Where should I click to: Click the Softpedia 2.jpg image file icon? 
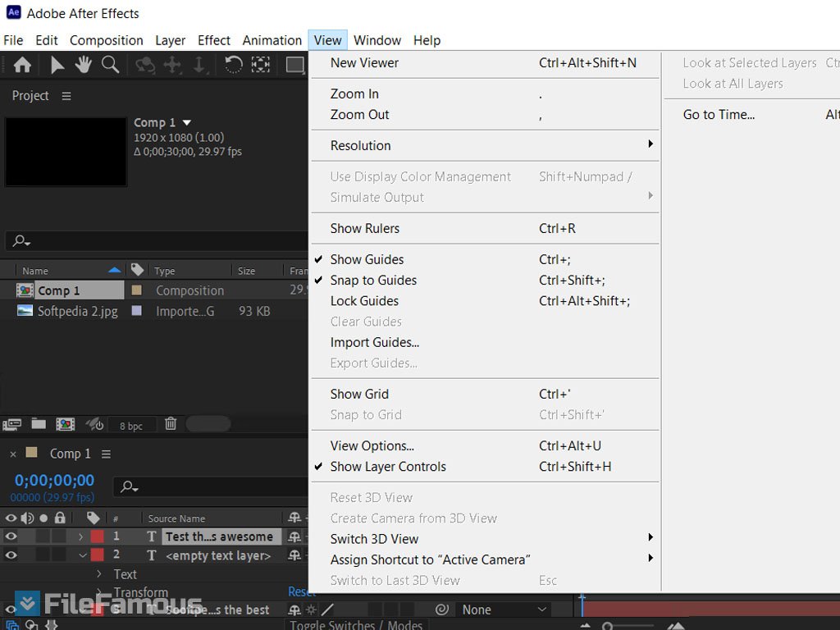coord(25,311)
